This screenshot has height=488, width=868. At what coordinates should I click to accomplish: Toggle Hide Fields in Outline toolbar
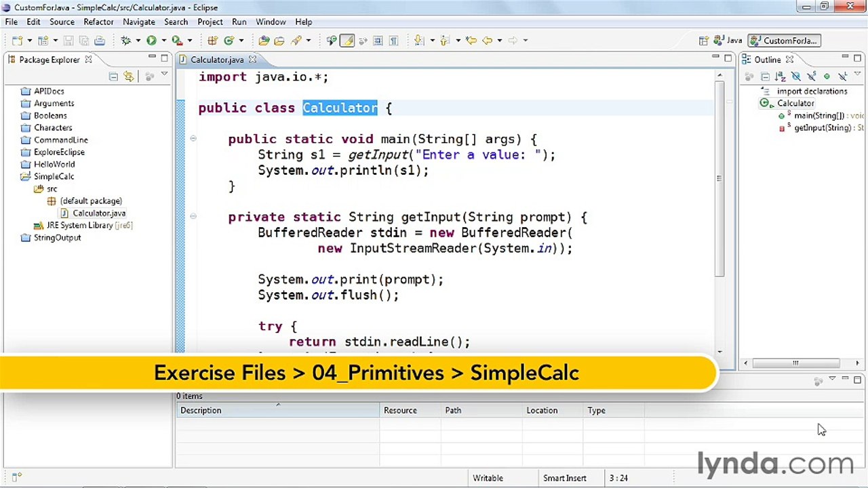click(796, 77)
